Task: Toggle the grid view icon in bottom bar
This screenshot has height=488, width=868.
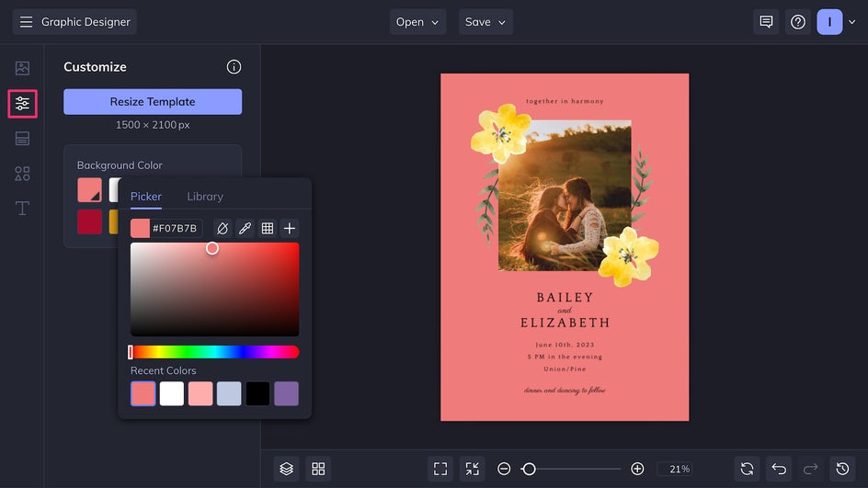Action: coord(318,470)
